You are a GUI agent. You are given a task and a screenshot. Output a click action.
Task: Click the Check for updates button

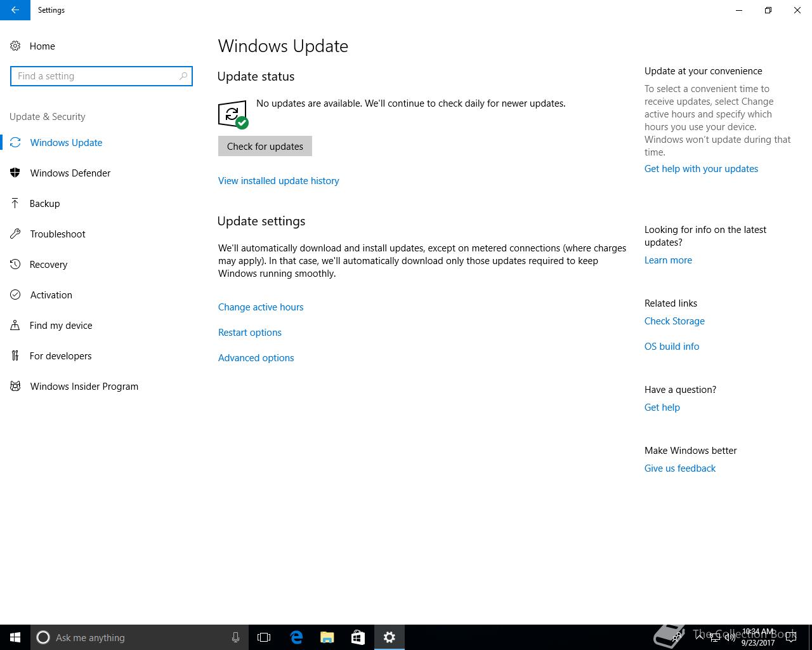265,146
